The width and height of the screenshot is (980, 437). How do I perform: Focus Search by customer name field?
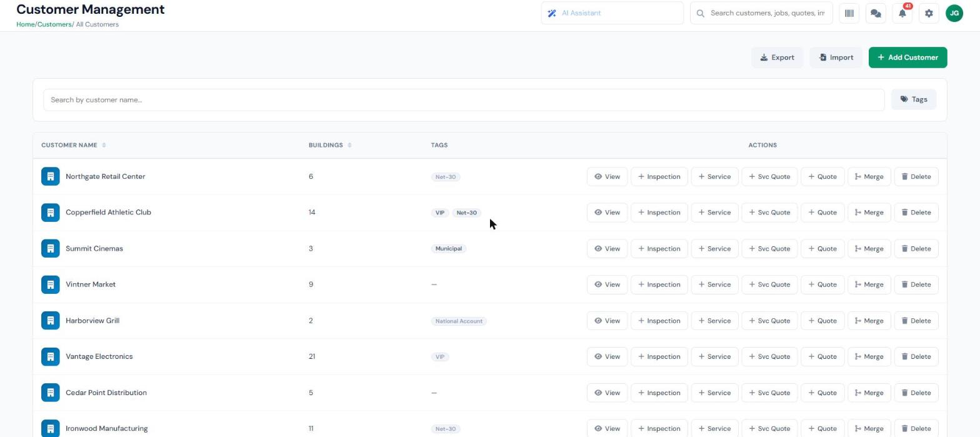coord(464,99)
